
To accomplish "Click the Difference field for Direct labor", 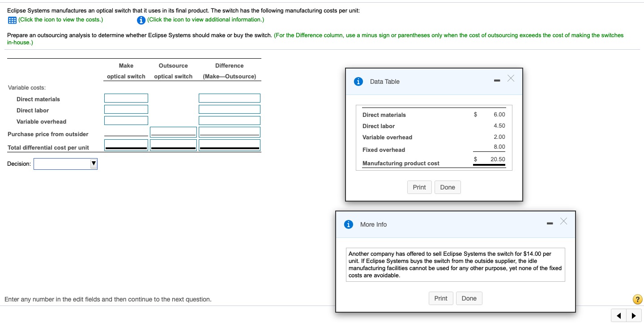I will (x=230, y=109).
